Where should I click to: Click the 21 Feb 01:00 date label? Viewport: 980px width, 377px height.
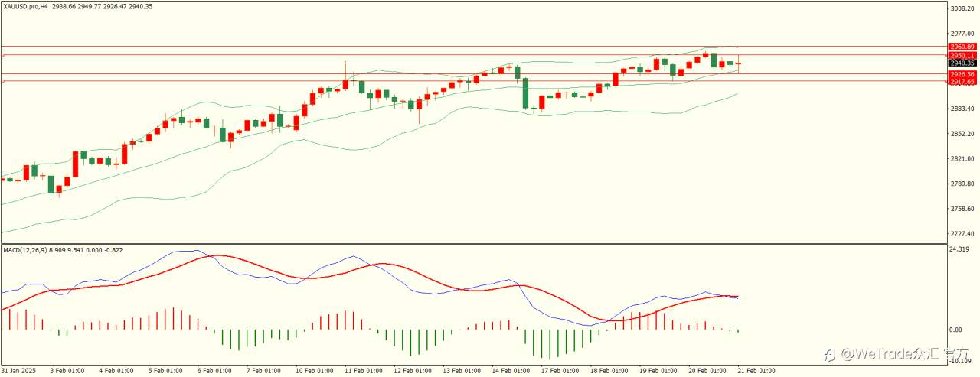coord(755,371)
